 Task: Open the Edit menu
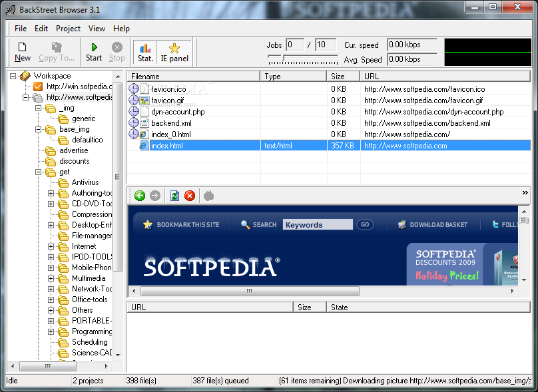(41, 29)
